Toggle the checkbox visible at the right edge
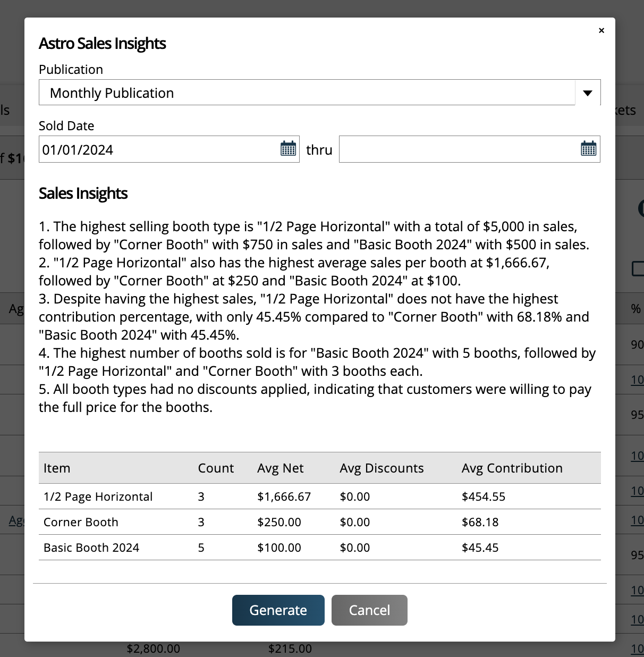The width and height of the screenshot is (644, 657). click(640, 269)
